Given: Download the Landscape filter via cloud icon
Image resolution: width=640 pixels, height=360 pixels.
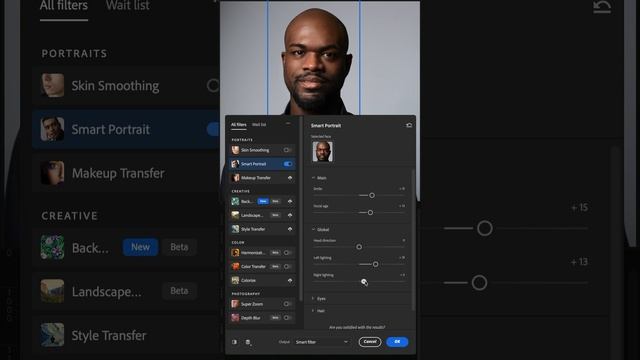Looking at the screenshot, I should point(290,215).
